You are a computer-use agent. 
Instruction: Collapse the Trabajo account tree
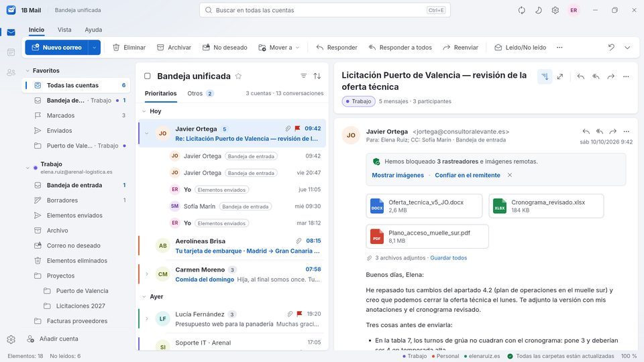point(28,168)
